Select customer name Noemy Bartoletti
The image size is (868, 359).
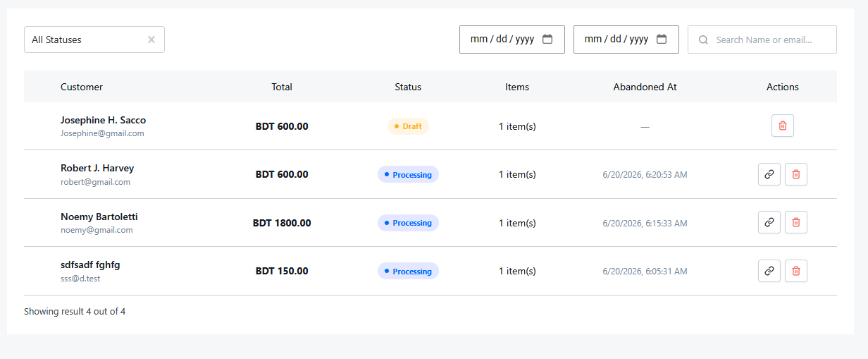[x=99, y=217]
